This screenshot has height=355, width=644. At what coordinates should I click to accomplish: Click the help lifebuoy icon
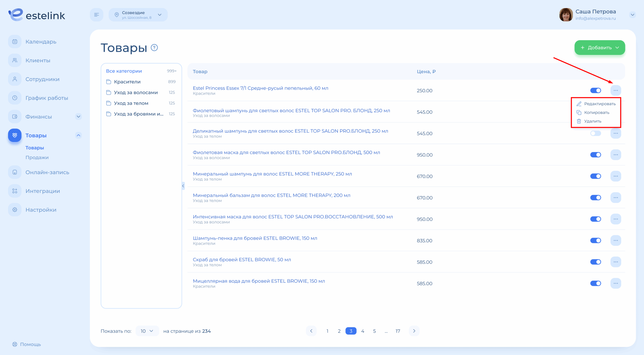click(15, 344)
